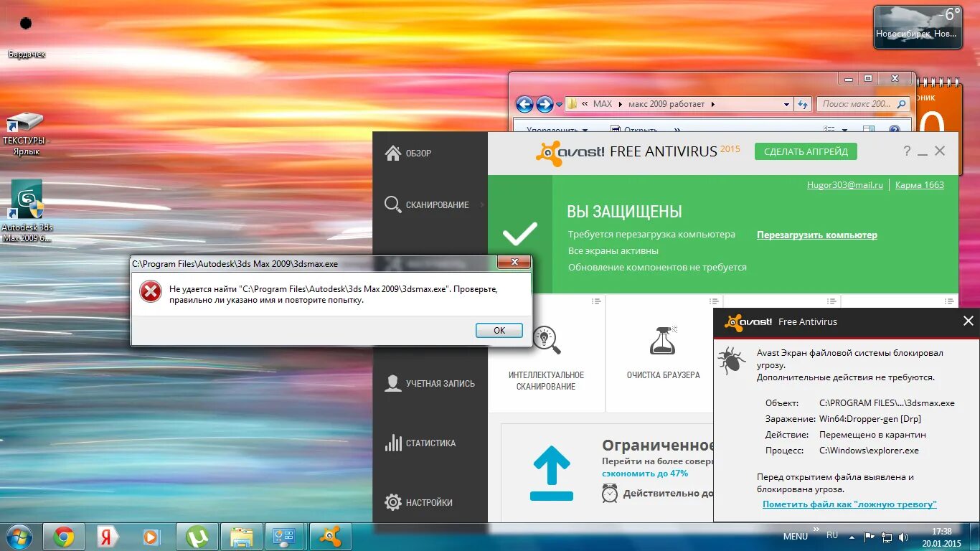Select Autodesk 3ds Max 2009 desktop icon
980x551 pixels.
pos(27,211)
